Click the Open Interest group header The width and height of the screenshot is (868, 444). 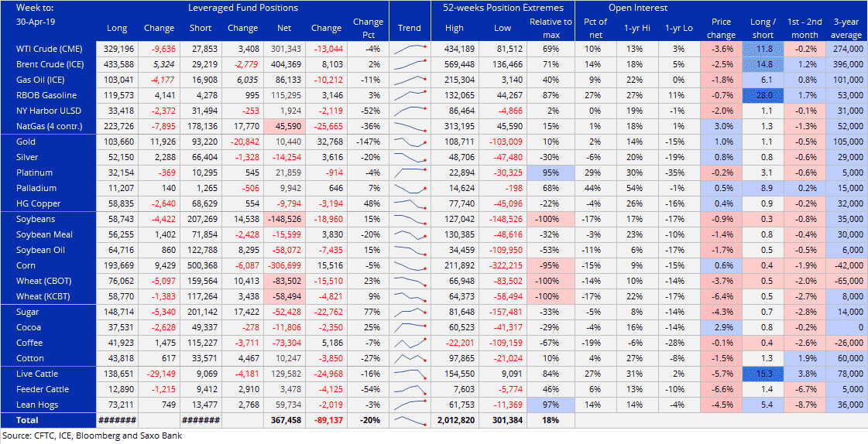[x=636, y=8]
